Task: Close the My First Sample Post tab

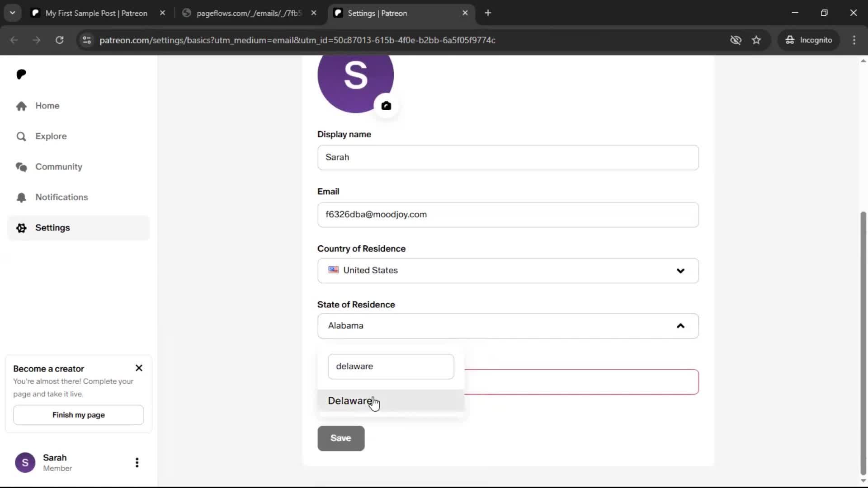Action: coord(162,13)
